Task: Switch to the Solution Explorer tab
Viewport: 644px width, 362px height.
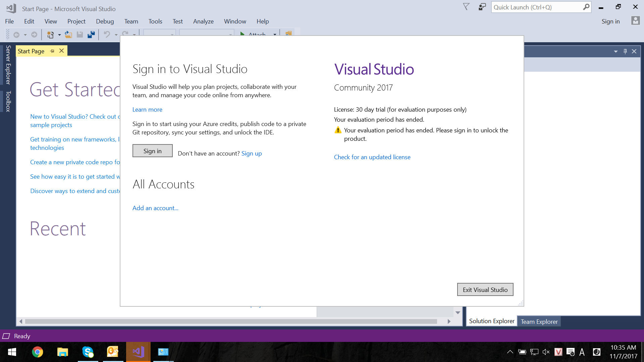Action: point(492,321)
